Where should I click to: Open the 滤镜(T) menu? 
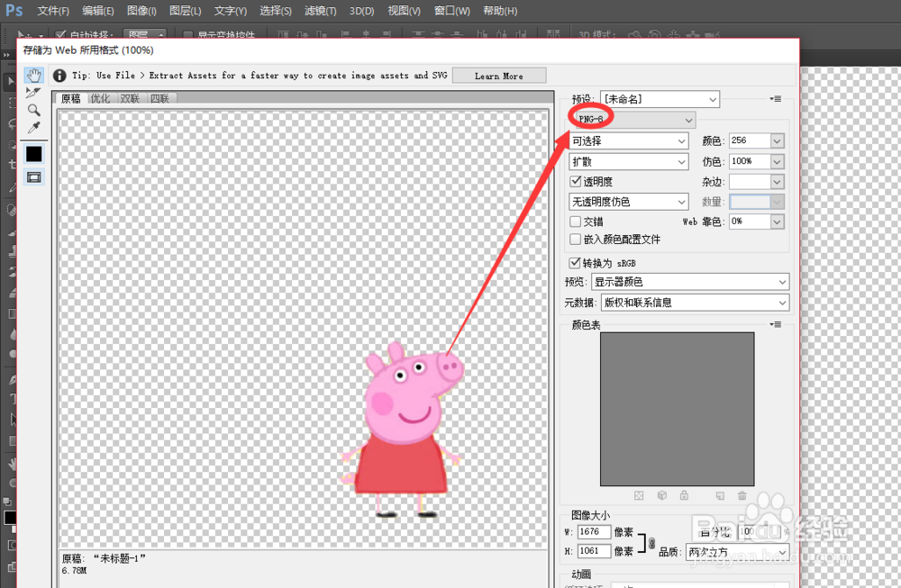click(x=320, y=11)
